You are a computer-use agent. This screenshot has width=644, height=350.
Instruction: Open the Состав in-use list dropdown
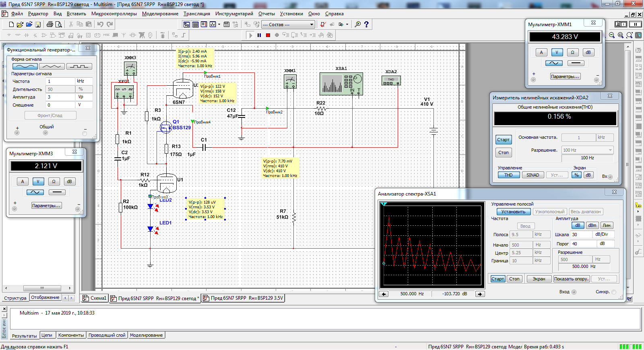(x=311, y=25)
